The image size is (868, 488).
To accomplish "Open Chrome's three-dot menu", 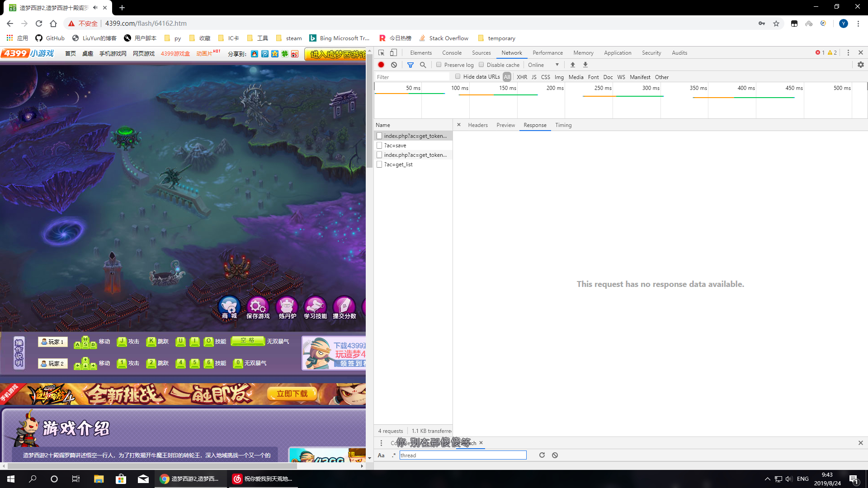I will pos(858,23).
